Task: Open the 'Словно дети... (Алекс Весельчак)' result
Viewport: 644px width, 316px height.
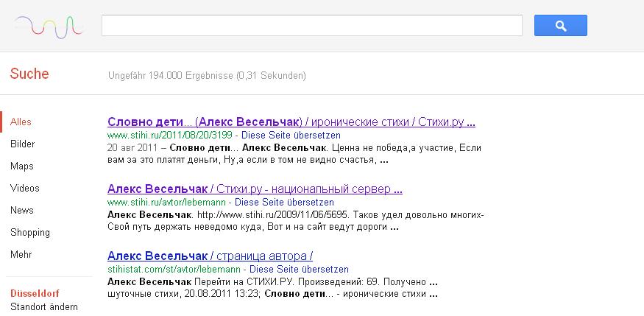Action: [x=291, y=122]
